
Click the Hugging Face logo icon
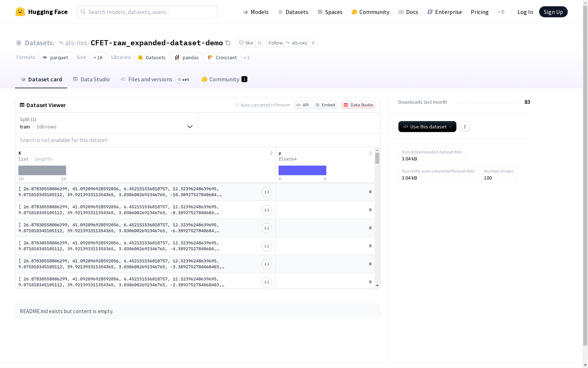click(20, 12)
